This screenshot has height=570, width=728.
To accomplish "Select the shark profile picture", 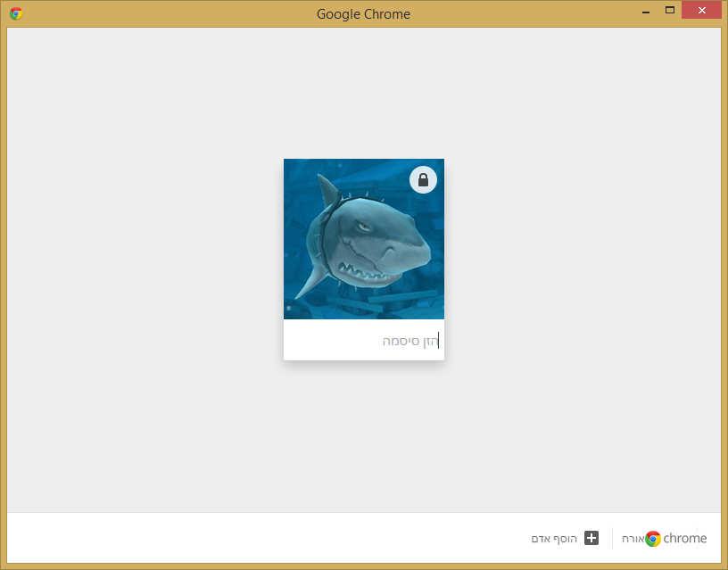I will pyautogui.click(x=363, y=238).
